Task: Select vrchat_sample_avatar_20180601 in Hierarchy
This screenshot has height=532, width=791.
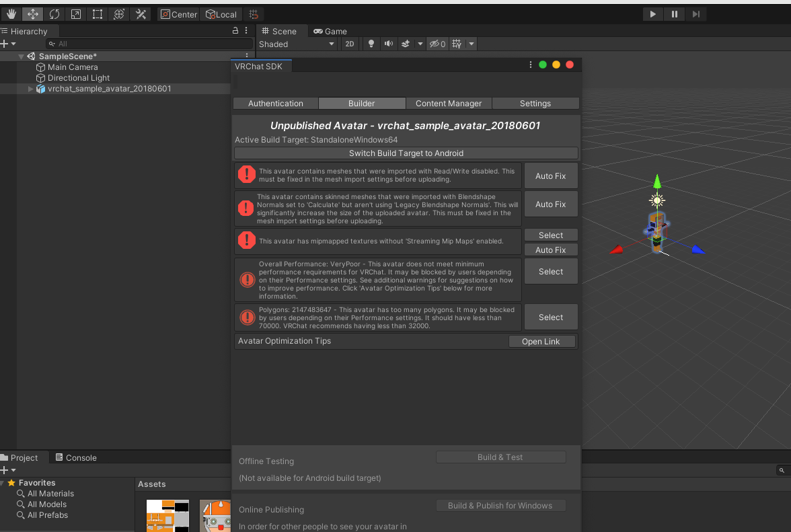Action: point(109,89)
